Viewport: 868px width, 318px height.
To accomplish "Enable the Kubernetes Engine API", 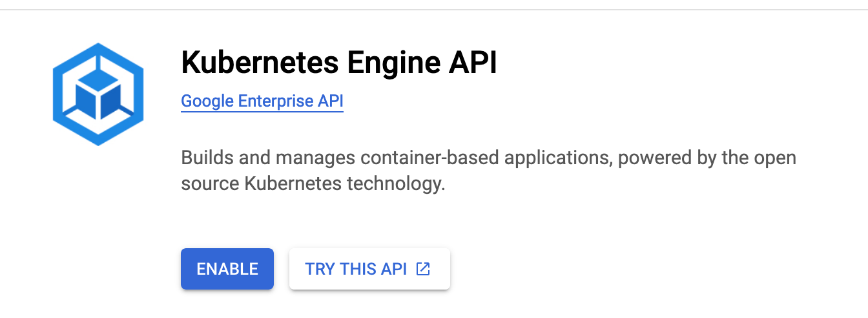I will click(x=227, y=269).
